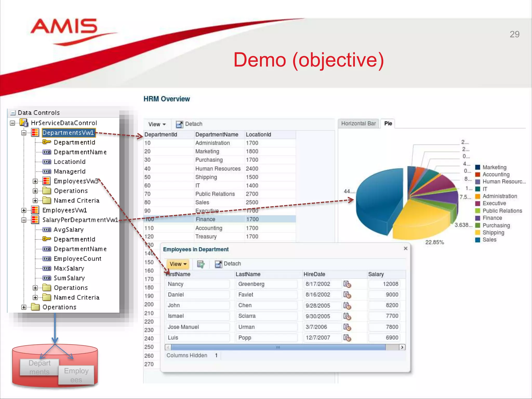
Task: Select the Human Resources department row
Action: click(x=220, y=169)
